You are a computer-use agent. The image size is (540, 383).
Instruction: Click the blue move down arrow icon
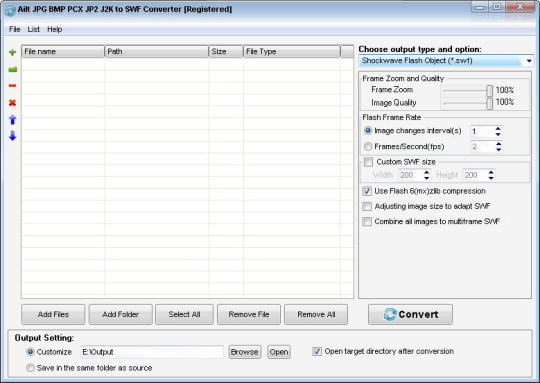coord(12,136)
